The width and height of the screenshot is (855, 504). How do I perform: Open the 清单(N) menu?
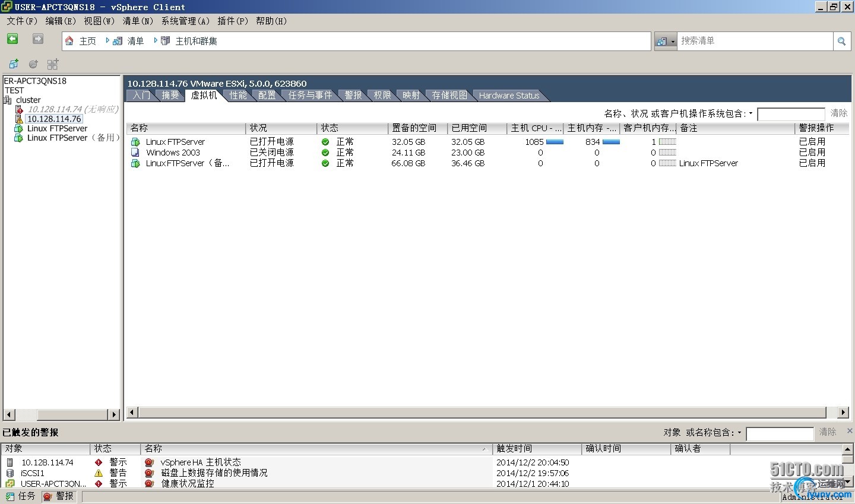(138, 21)
